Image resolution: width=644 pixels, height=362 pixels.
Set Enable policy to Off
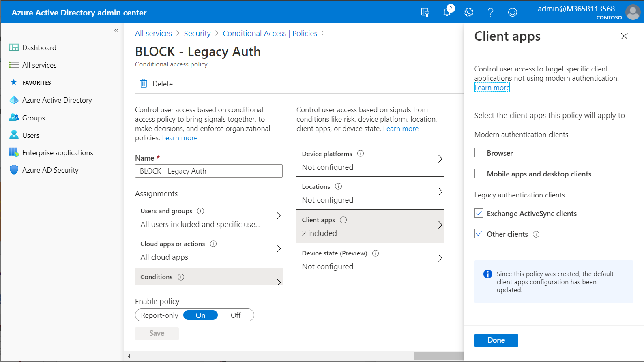tap(236, 315)
